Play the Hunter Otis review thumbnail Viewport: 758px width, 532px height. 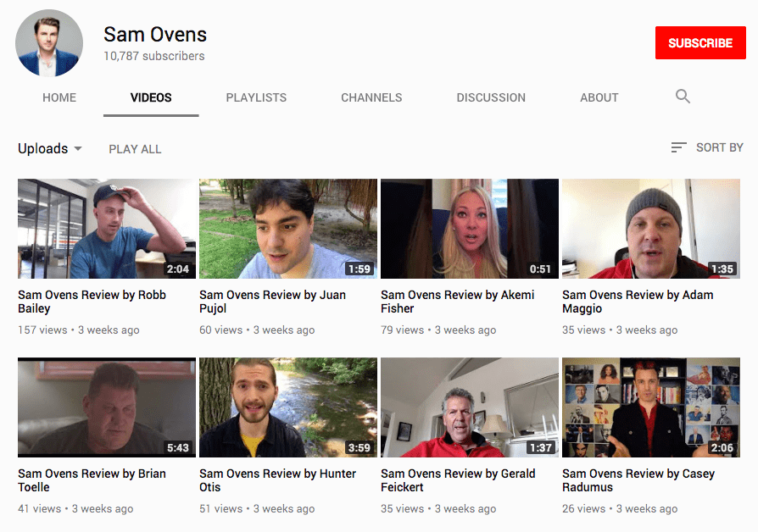(x=288, y=407)
